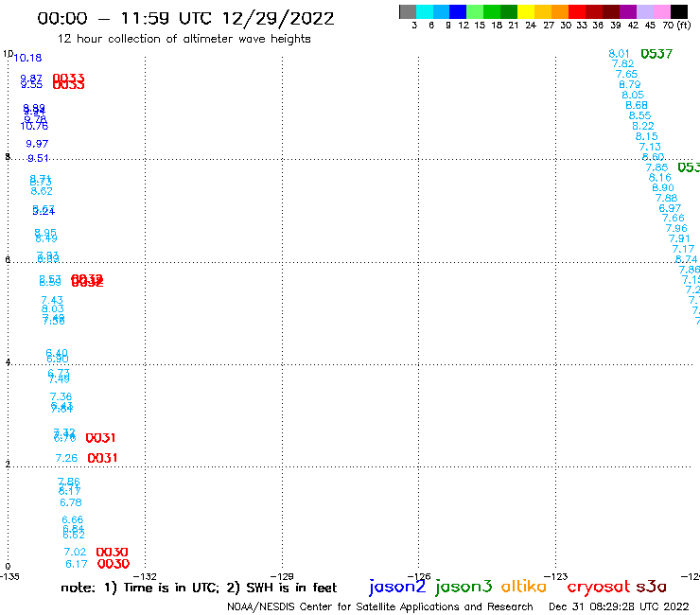Click the red 0030 time label beside 7.02
This screenshot has height=615, width=700.
[112, 552]
